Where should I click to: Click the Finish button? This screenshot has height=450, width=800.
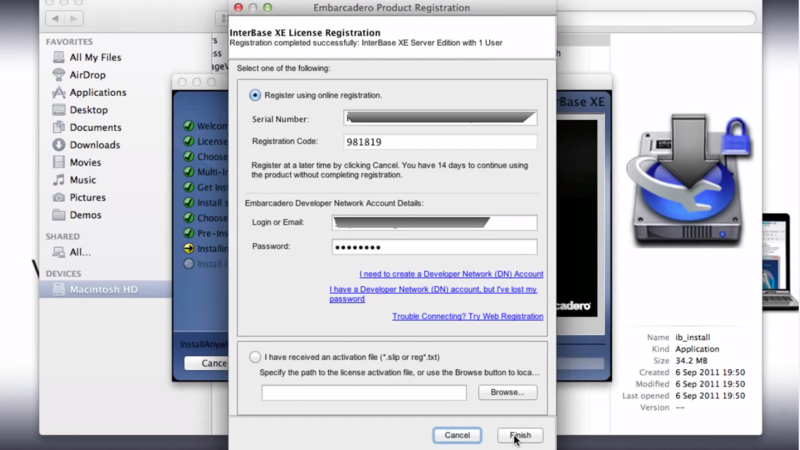[x=520, y=435]
